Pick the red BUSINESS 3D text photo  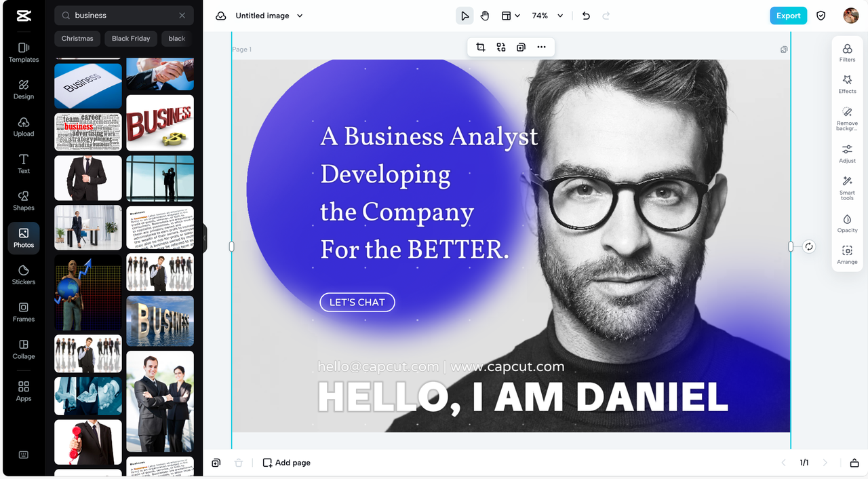tap(160, 123)
